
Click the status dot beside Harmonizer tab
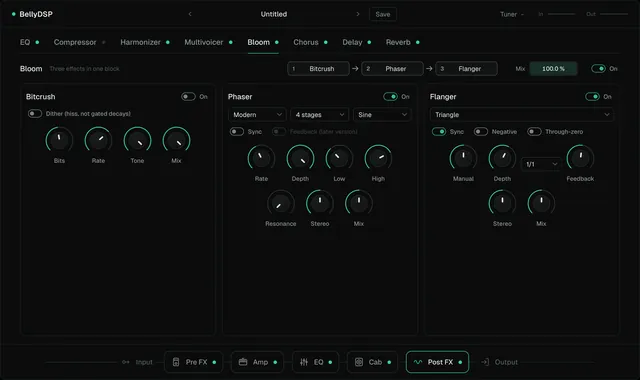(168, 42)
